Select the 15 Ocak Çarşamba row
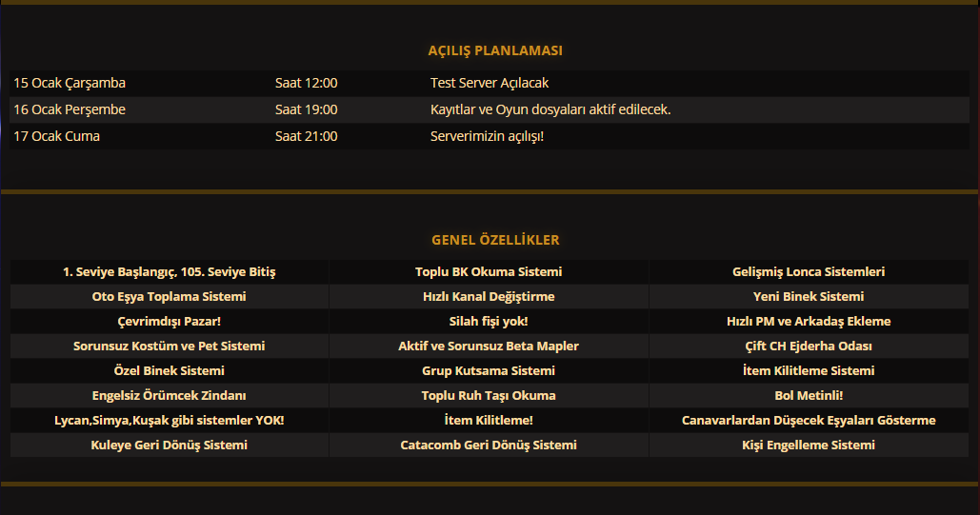This screenshot has width=980, height=515. coord(490,83)
